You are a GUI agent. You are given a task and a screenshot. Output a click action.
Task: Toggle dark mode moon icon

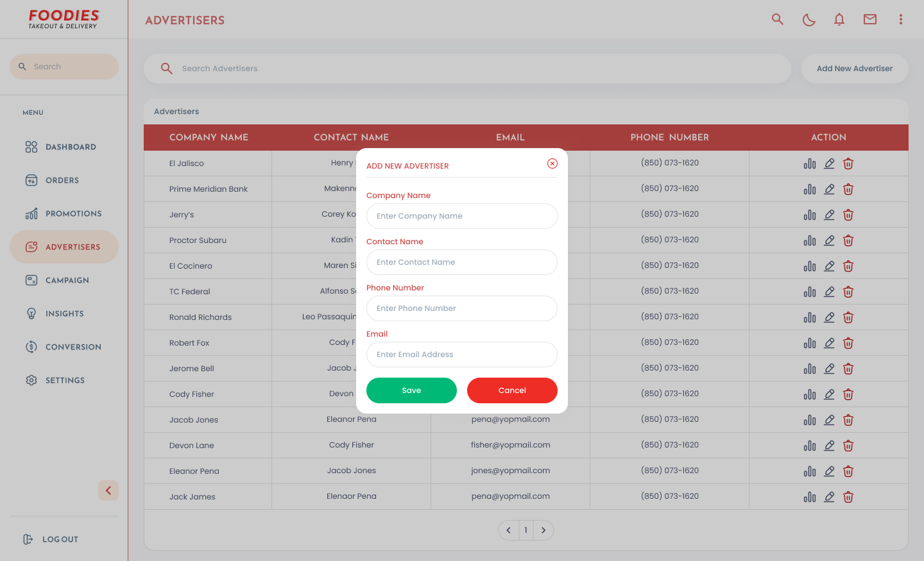pyautogui.click(x=809, y=20)
